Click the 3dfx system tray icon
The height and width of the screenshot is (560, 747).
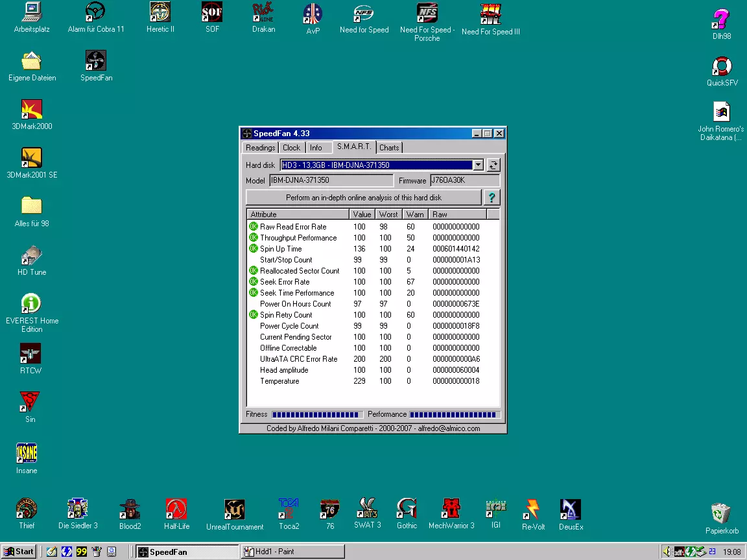click(x=680, y=552)
